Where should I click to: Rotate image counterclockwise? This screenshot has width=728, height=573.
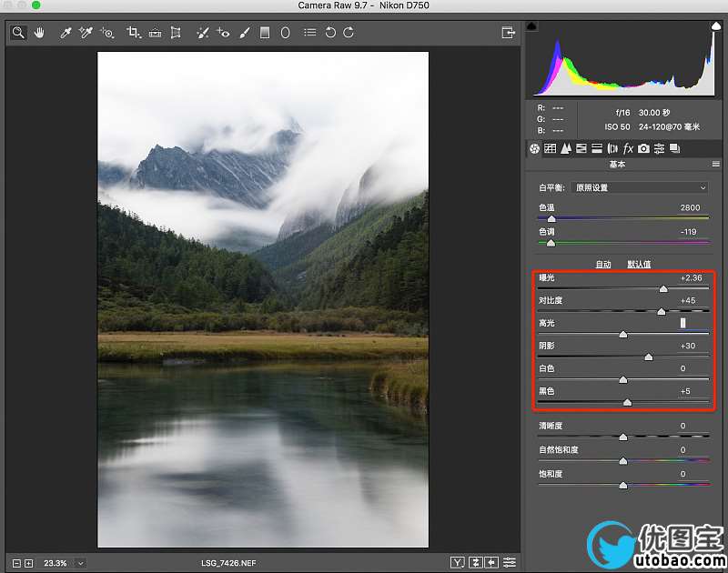click(330, 33)
